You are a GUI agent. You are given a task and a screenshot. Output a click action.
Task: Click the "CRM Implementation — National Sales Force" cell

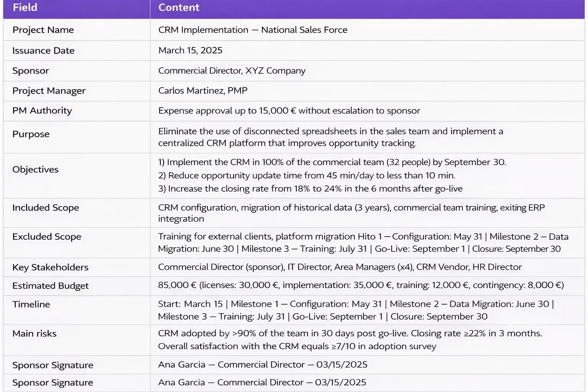point(253,30)
